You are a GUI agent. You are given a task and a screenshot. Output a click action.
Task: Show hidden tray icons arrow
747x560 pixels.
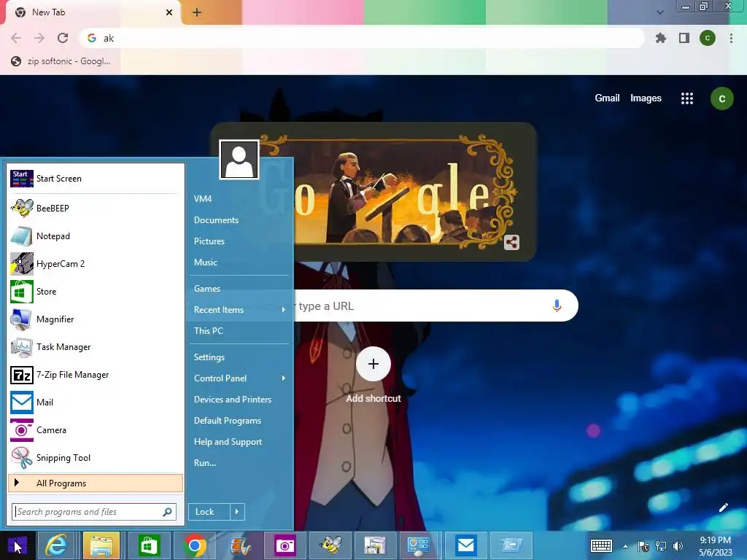tap(625, 546)
